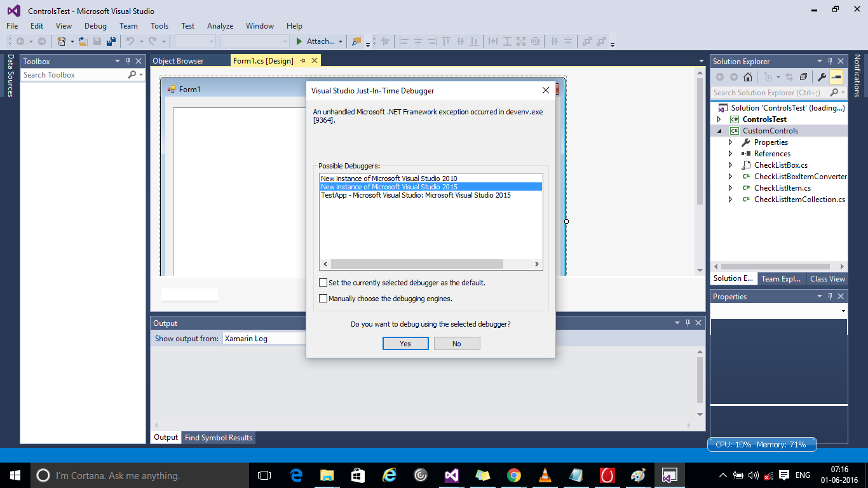Open the Toolbox window position dropdown
The height and width of the screenshot is (488, 868).
117,62
